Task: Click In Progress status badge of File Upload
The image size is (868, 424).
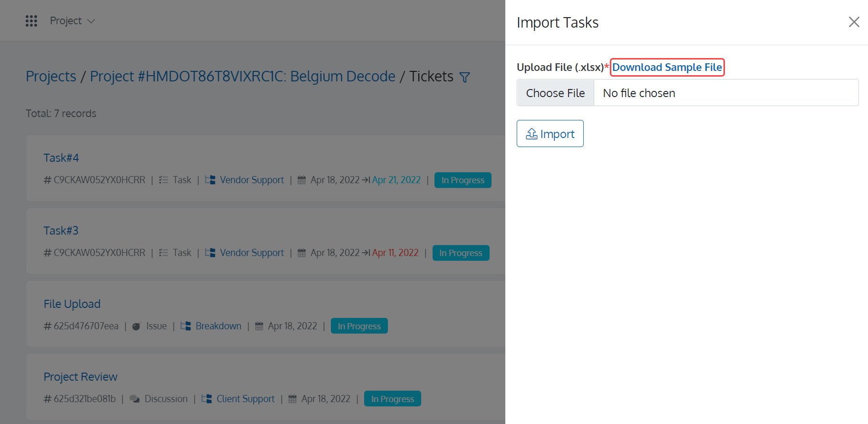Action: pos(359,326)
